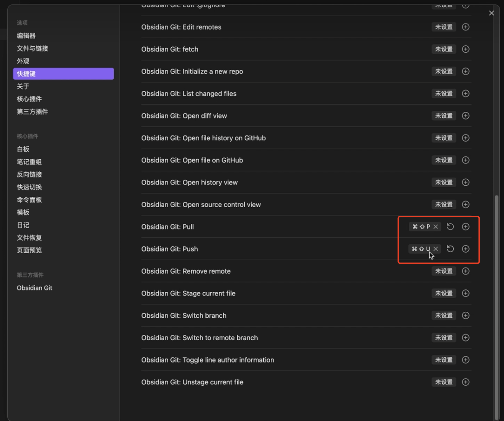Open 命令面板 core plugin settings
This screenshot has height=421, width=504.
(x=29, y=200)
